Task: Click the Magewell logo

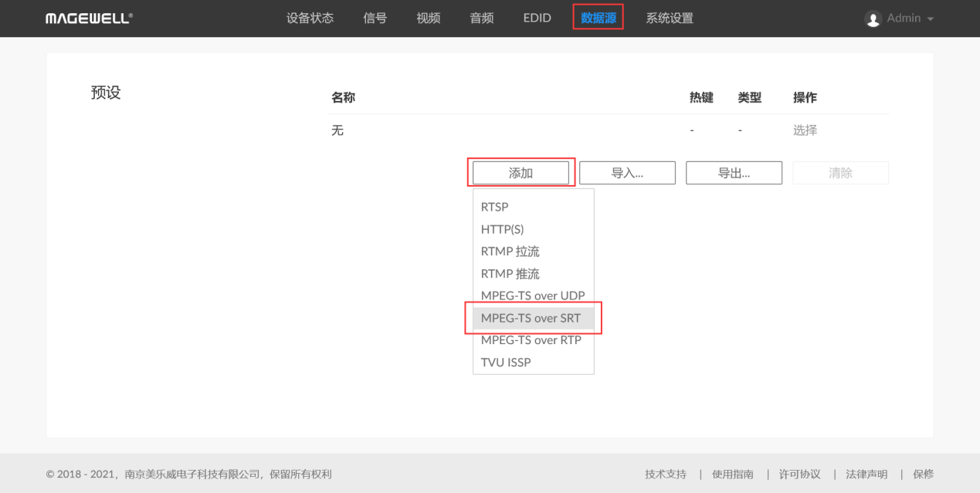Action: coord(89,19)
